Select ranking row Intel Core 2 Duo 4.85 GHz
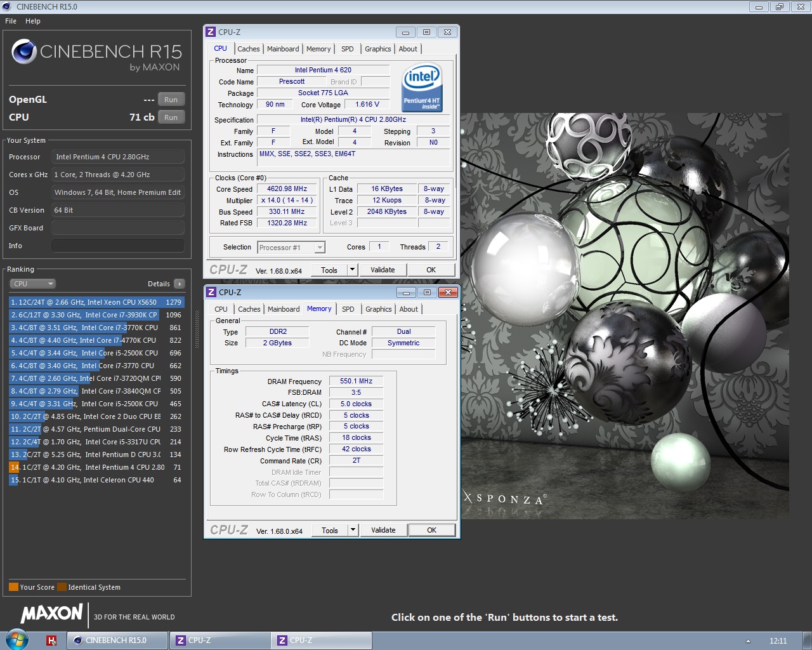The height and width of the screenshot is (650, 812). [96, 416]
